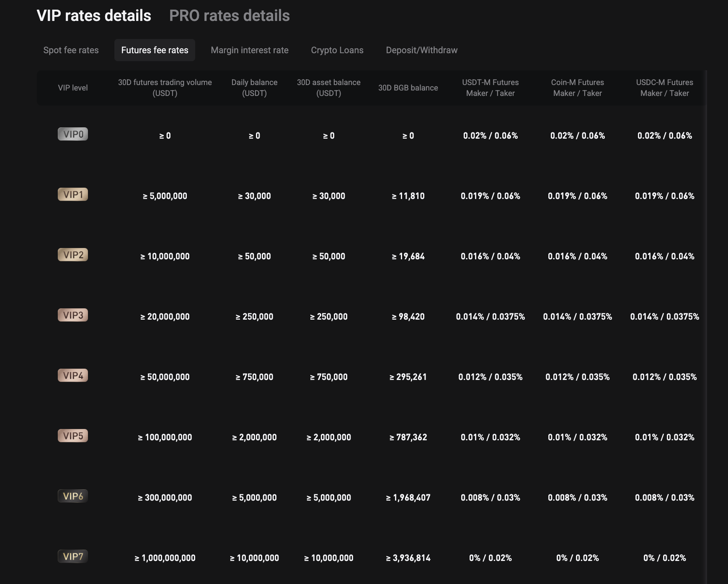This screenshot has height=584, width=728.
Task: Click the VIP0 level badge
Action: point(73,134)
